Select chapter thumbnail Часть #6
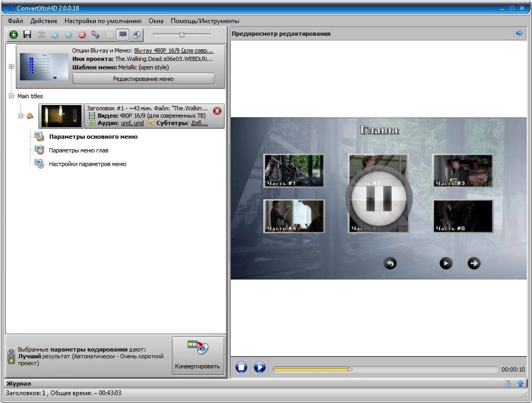 click(x=463, y=216)
